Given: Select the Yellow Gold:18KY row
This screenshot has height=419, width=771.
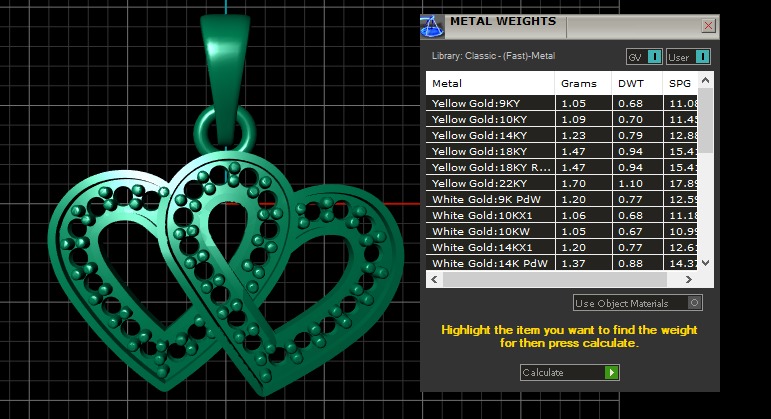Looking at the screenshot, I should point(562,151).
